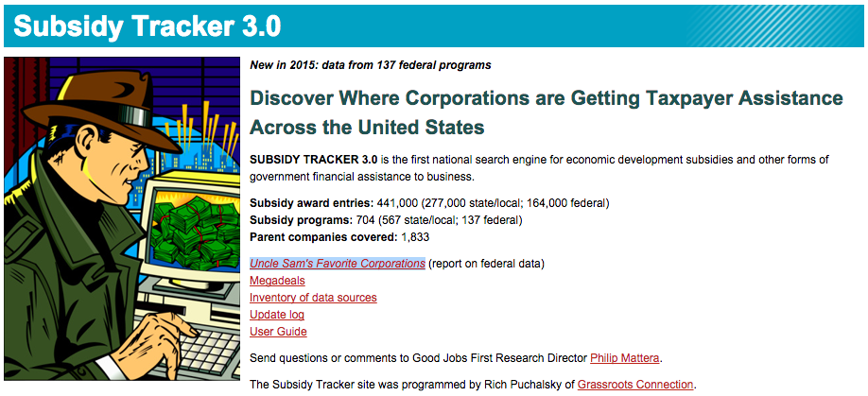Click the Subsidy Tracker 3.0 header title
Viewport: 868px width, 396px height.
click(148, 26)
